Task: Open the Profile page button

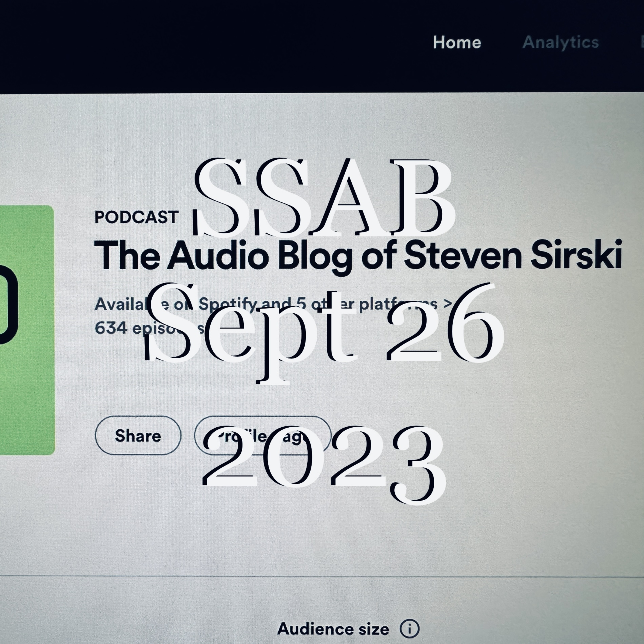Action: (263, 436)
